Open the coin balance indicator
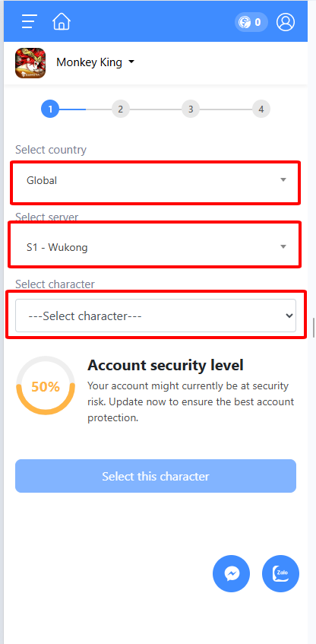This screenshot has width=316, height=644. tap(251, 22)
